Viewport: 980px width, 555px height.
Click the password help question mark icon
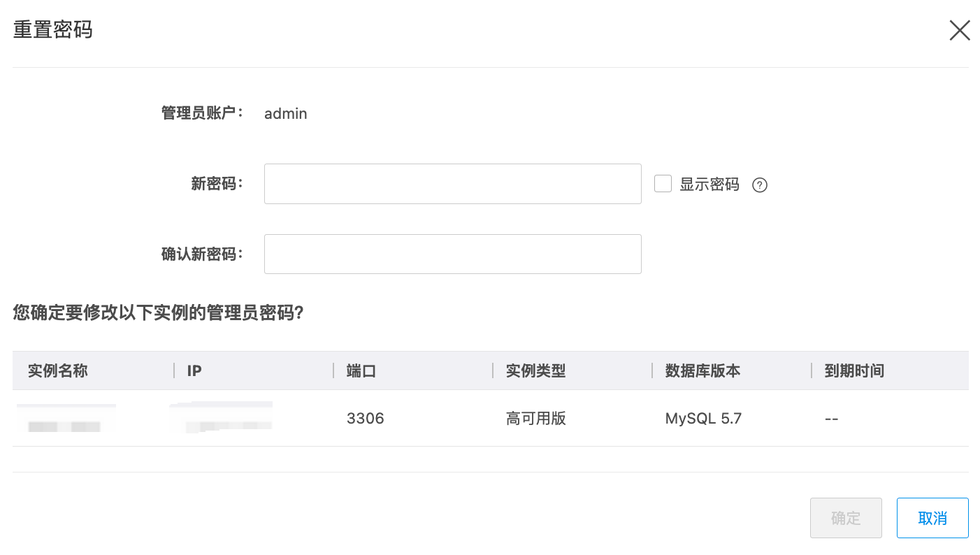(x=760, y=185)
